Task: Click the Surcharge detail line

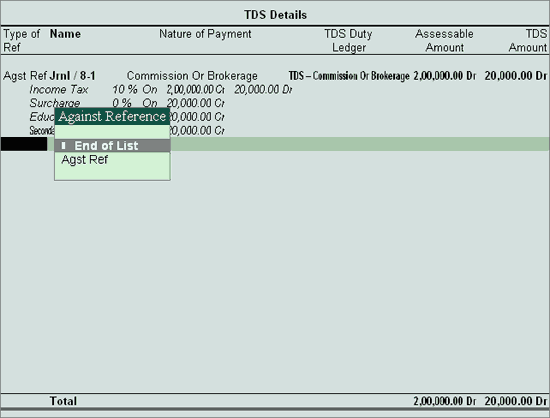Action: 127,103
